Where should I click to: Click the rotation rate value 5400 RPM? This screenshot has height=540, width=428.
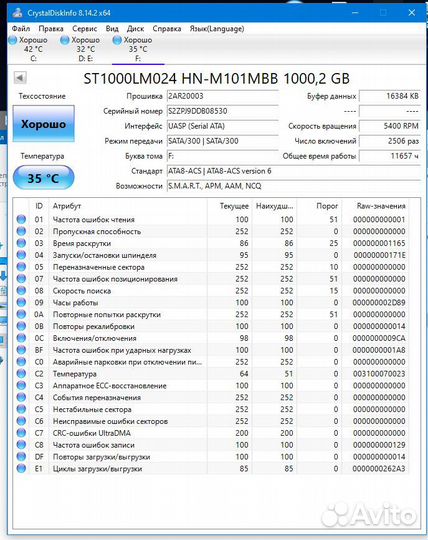389,126
